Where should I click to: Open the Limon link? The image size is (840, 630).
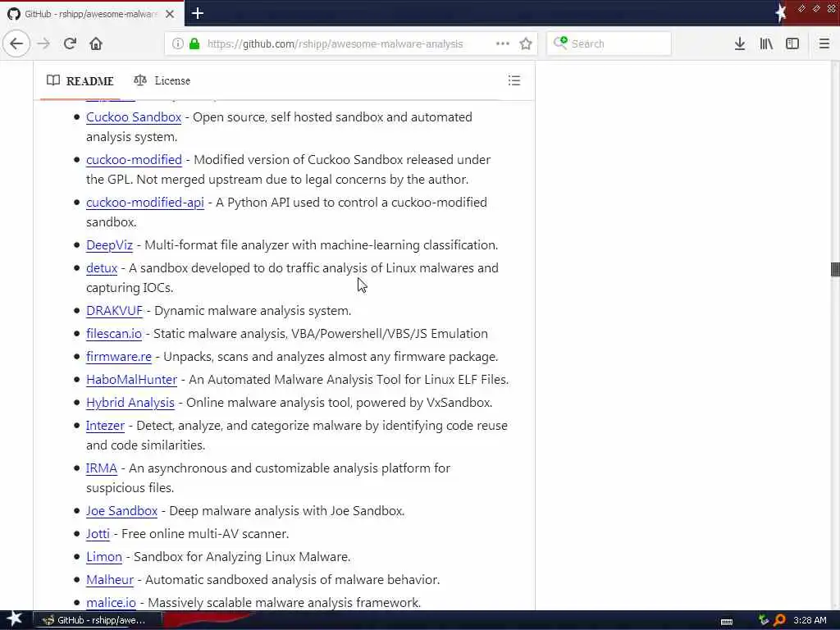coord(104,557)
